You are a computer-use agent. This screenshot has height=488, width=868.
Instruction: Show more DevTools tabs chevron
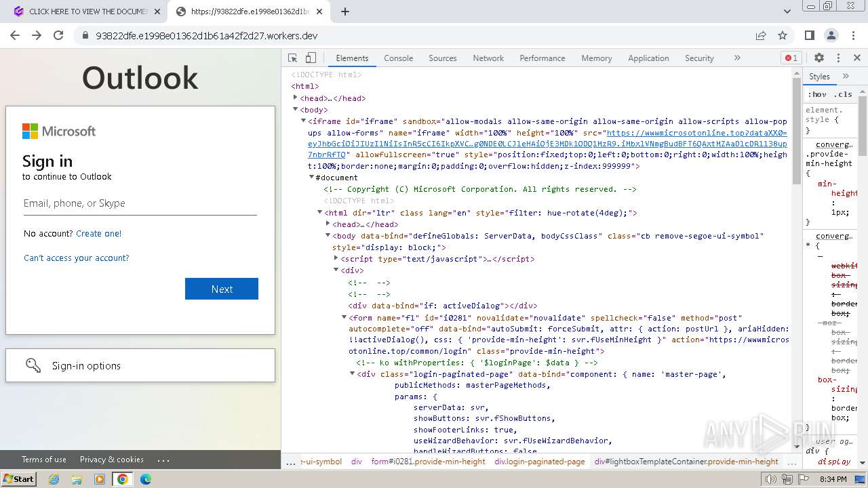(737, 58)
